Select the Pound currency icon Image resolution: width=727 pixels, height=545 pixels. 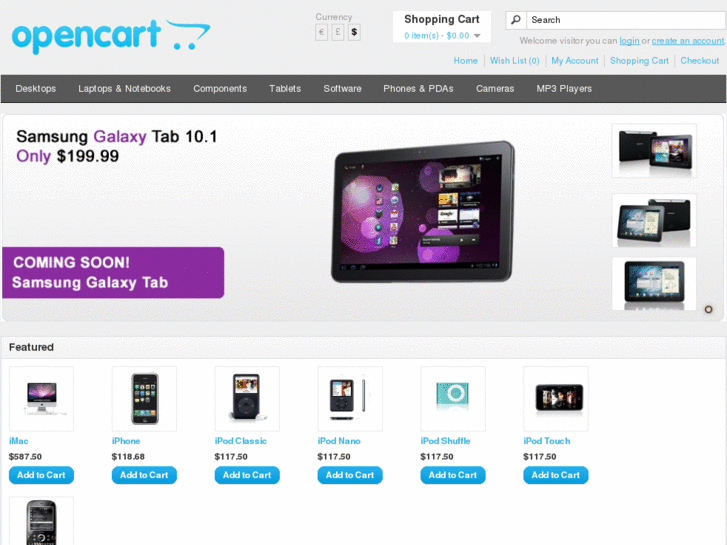[338, 32]
